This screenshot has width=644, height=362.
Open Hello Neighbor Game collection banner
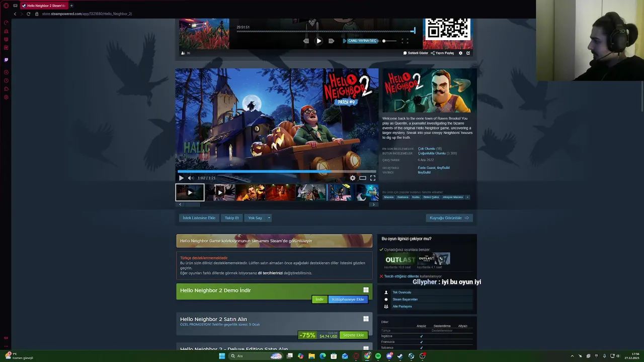[x=274, y=241]
